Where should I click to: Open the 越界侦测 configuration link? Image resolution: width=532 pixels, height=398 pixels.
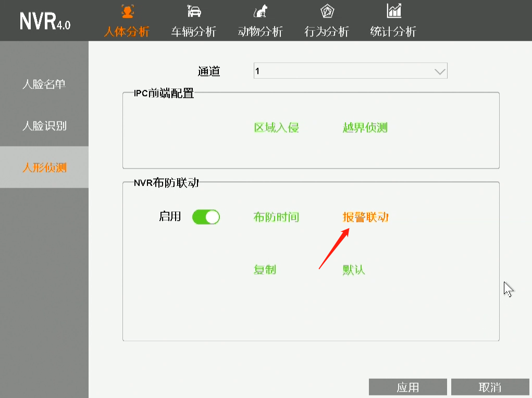tap(365, 128)
